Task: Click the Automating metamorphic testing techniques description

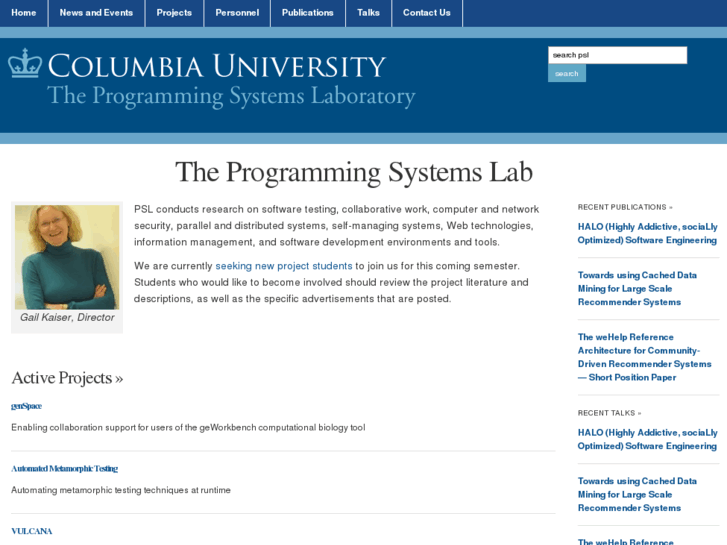Action: pos(121,490)
